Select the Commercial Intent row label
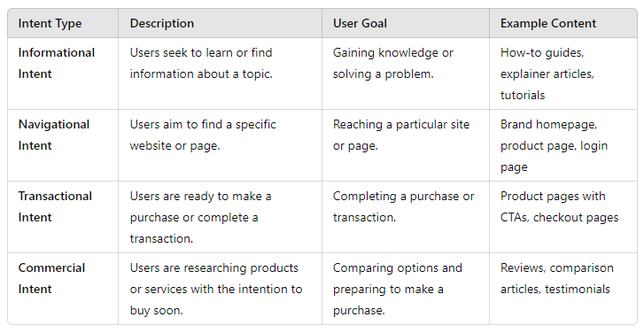 point(51,278)
